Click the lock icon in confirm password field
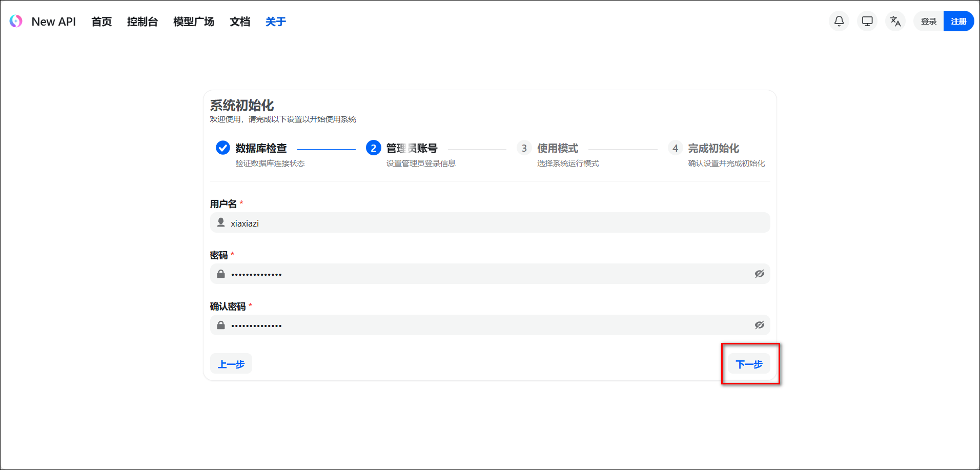 [x=221, y=325]
